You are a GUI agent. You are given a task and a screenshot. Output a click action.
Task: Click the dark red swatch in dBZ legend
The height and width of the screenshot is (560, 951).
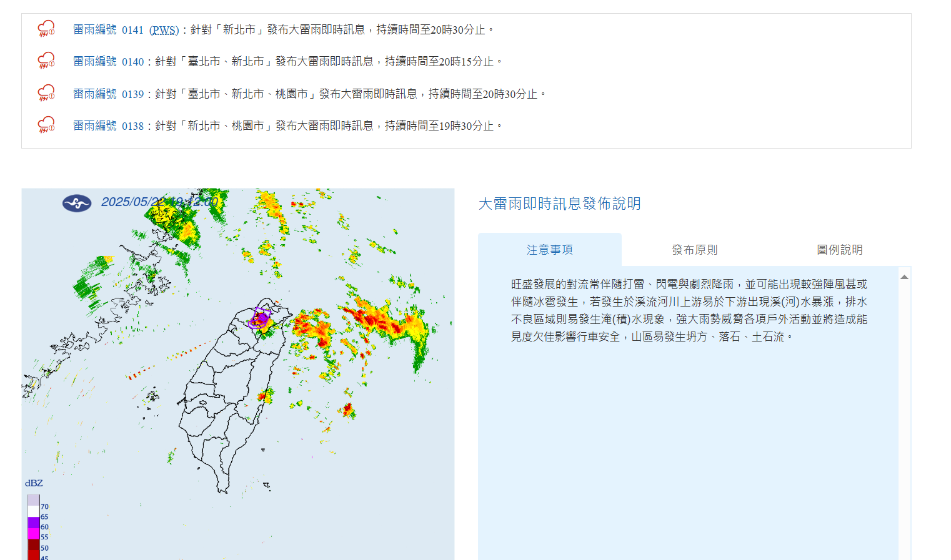pos(33,545)
